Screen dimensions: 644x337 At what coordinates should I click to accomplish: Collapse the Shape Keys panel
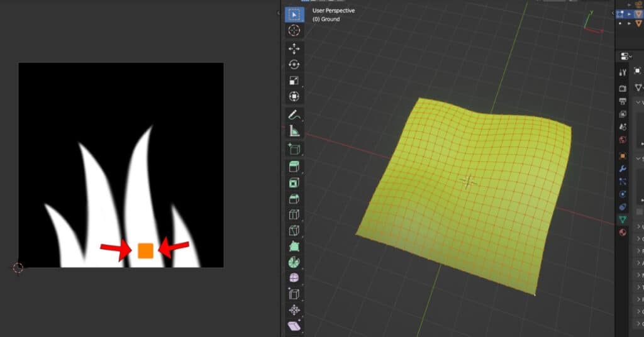tap(640, 158)
